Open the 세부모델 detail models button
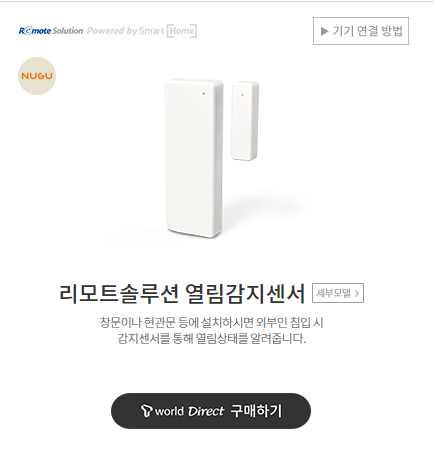This screenshot has width=434, height=460. pos(338,293)
